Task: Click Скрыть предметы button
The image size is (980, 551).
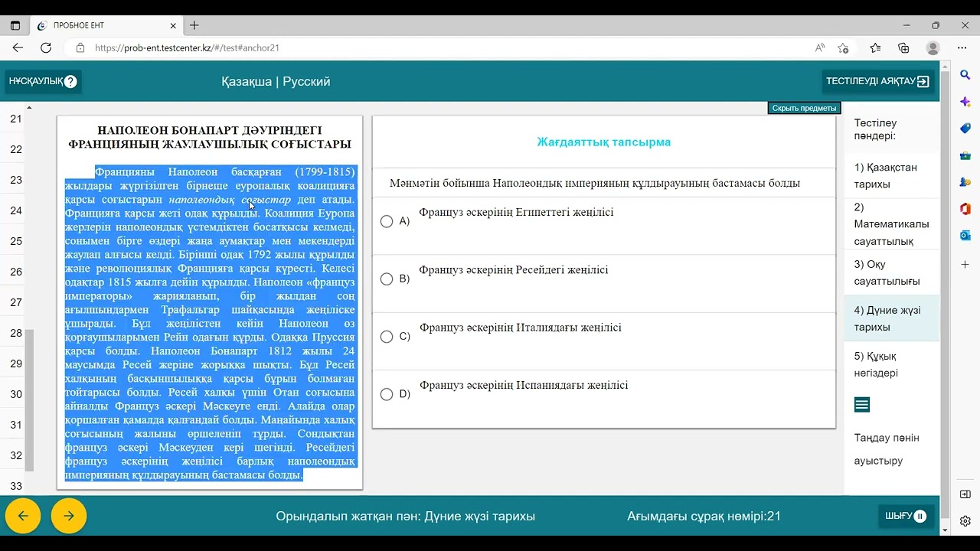Action: pyautogui.click(x=804, y=108)
